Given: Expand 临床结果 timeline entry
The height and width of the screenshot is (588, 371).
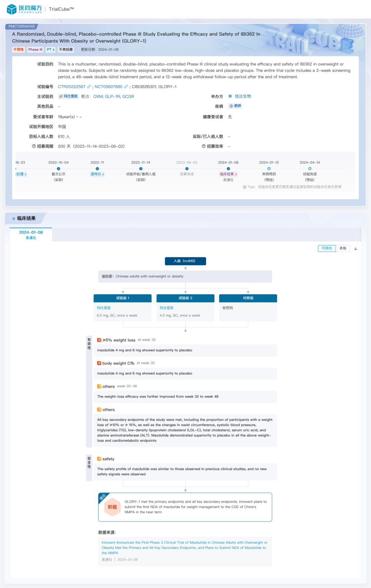Looking at the screenshot, I should (x=228, y=174).
